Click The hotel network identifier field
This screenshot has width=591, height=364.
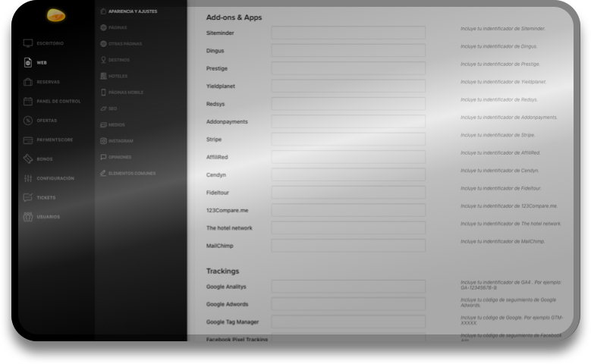(348, 227)
